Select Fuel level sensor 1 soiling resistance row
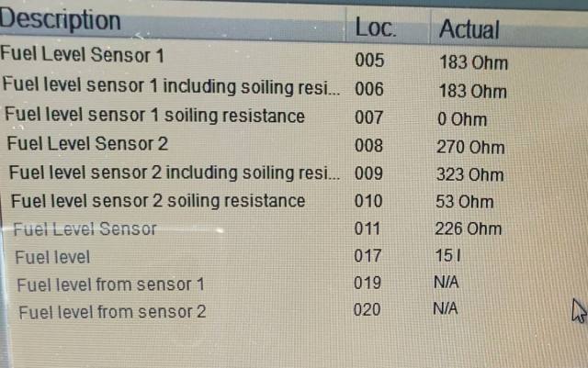 pos(154,116)
